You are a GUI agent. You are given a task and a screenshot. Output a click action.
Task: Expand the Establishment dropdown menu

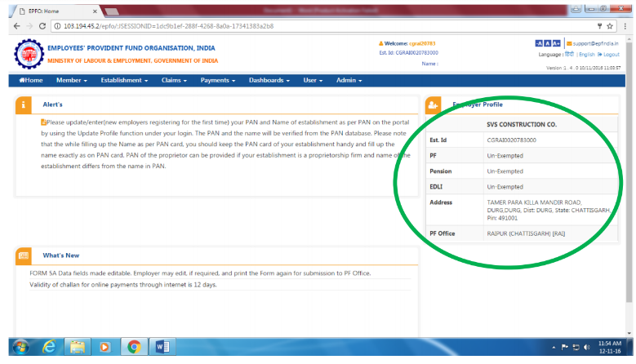point(124,80)
